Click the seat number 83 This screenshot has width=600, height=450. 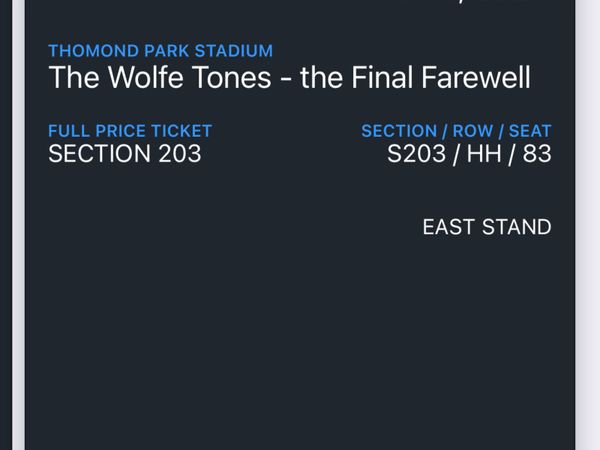coord(537,153)
